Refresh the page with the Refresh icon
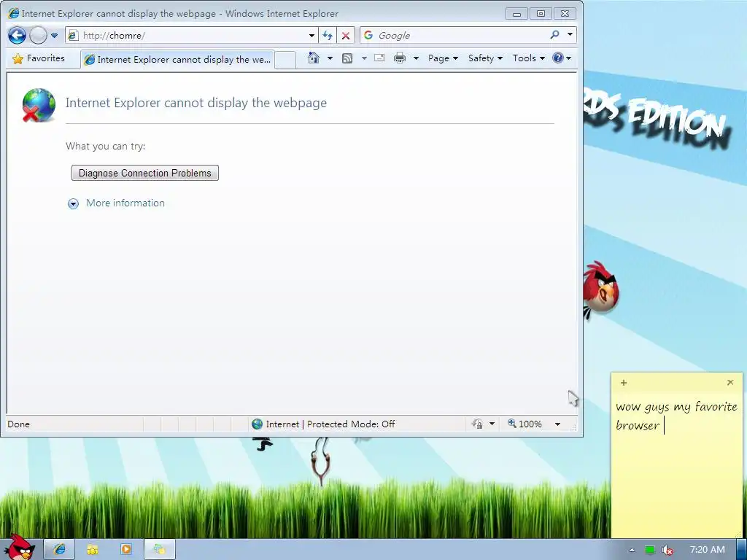 click(328, 36)
